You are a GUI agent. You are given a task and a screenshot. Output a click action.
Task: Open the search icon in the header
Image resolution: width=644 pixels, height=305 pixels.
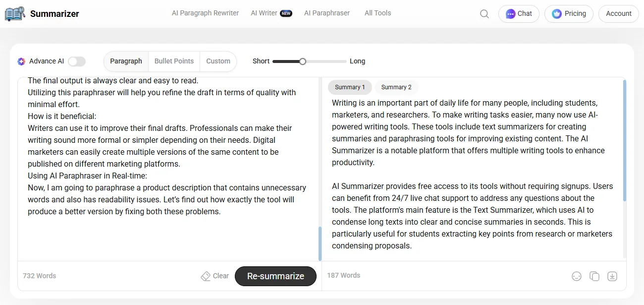pos(484,13)
